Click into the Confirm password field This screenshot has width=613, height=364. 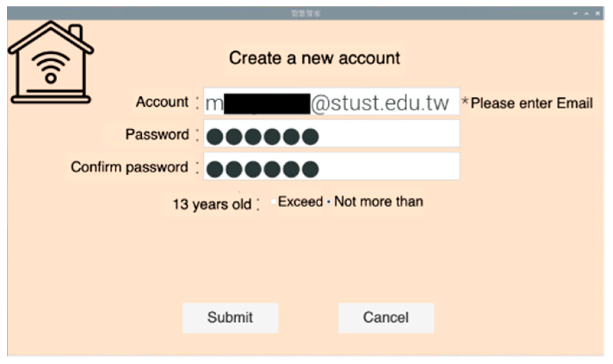point(384,167)
